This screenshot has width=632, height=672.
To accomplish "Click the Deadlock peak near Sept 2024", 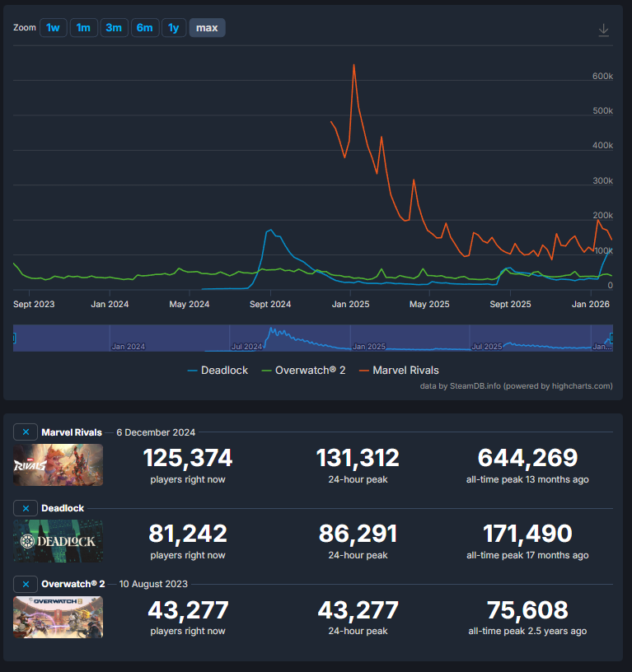I will coord(270,230).
